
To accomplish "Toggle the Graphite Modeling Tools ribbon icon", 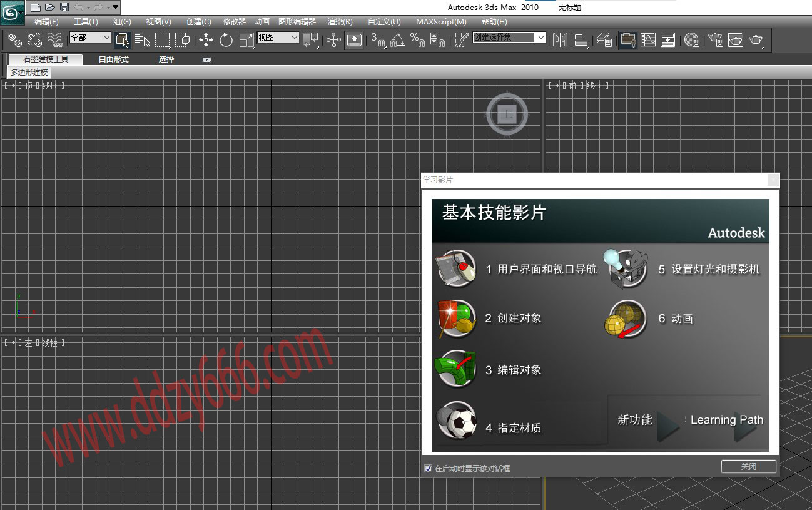I will (x=627, y=40).
